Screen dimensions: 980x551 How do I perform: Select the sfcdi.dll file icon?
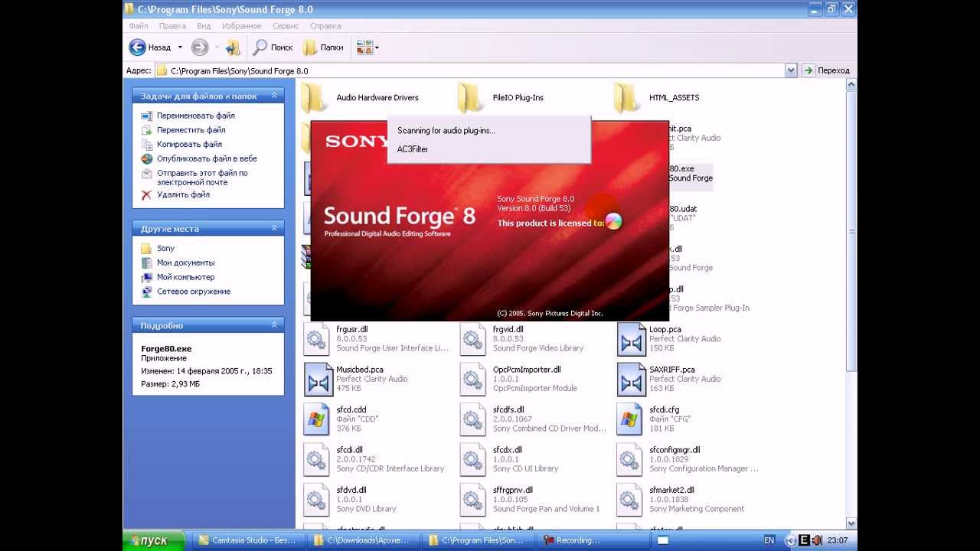point(317,459)
